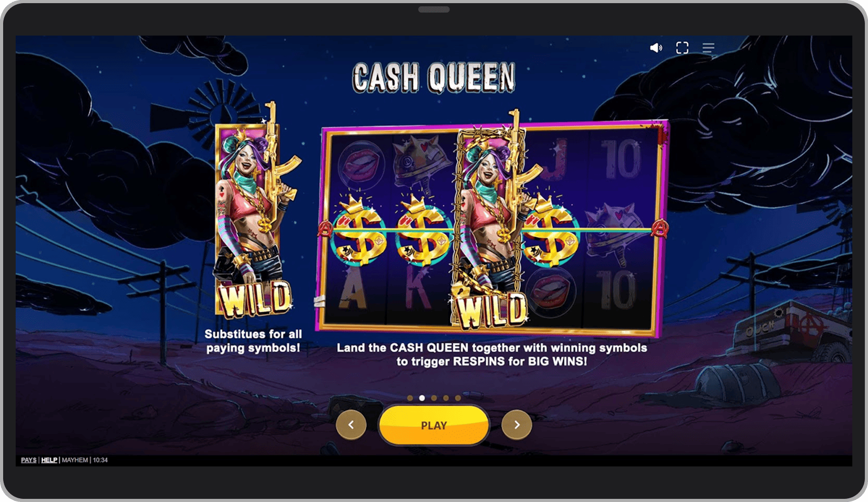Image resolution: width=868 pixels, height=502 pixels.
Task: Go to previous intro slide arrow
Action: point(351,425)
